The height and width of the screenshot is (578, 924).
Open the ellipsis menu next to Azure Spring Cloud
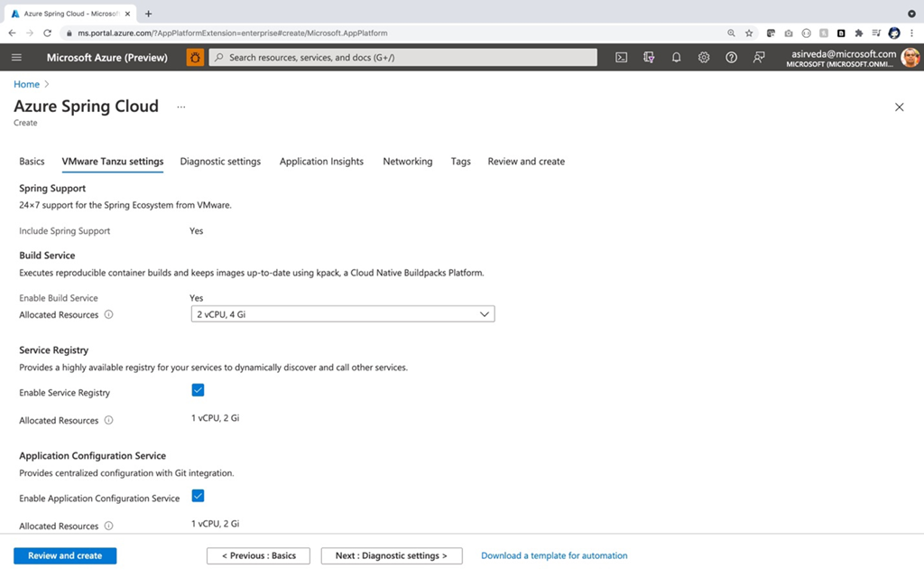point(180,107)
